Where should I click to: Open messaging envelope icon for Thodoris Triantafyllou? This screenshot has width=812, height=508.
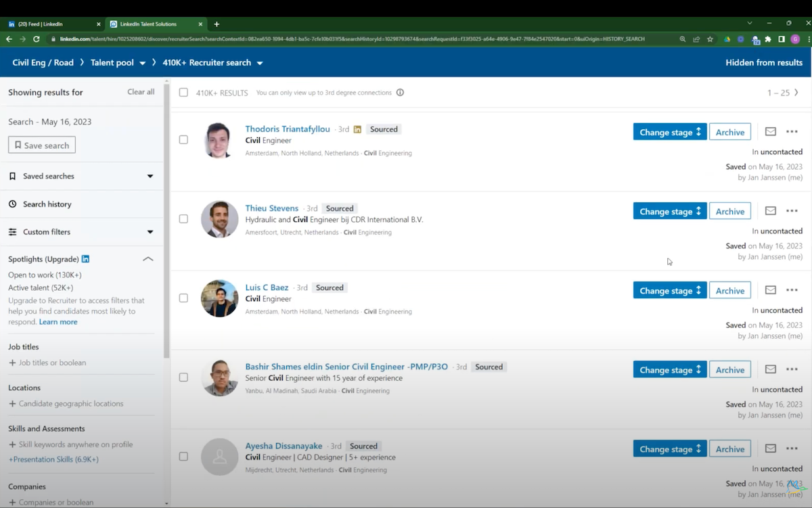pos(770,131)
